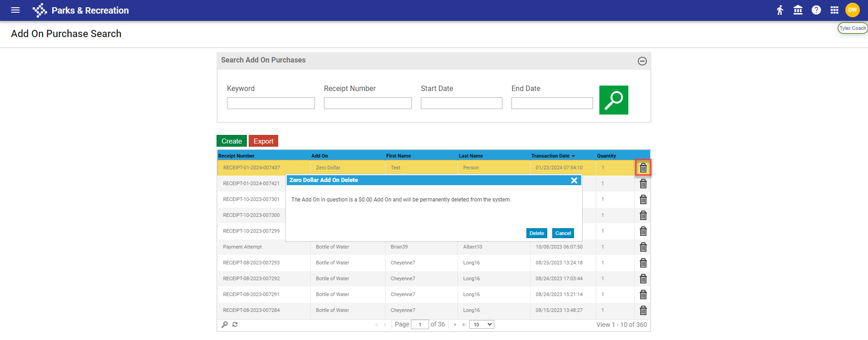Confirm with the Delete button in dialog
The image size is (868, 340).
[x=536, y=233]
